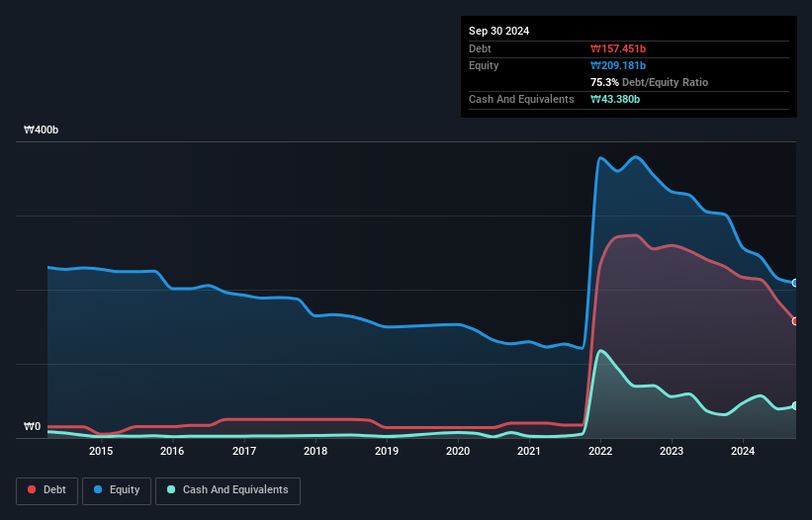Click the ₩157.451b debt value
The height and width of the screenshot is (520, 812).
click(618, 48)
